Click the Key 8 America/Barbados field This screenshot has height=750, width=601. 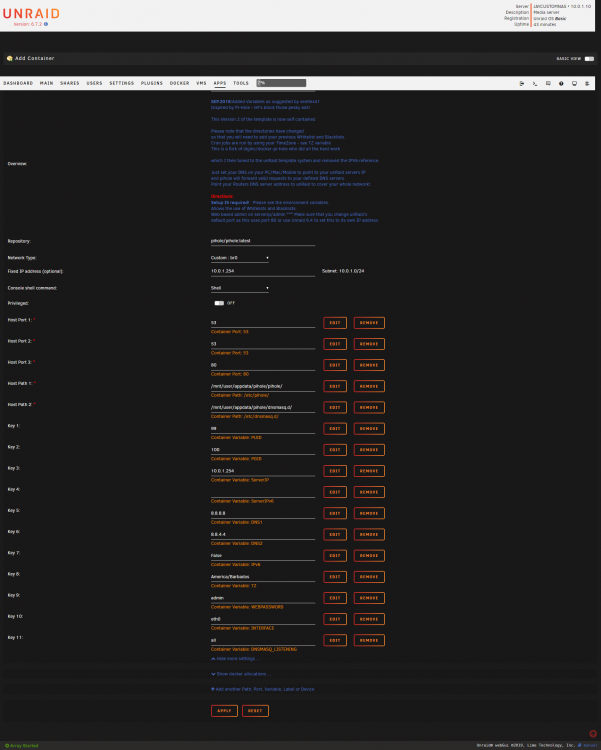click(263, 577)
